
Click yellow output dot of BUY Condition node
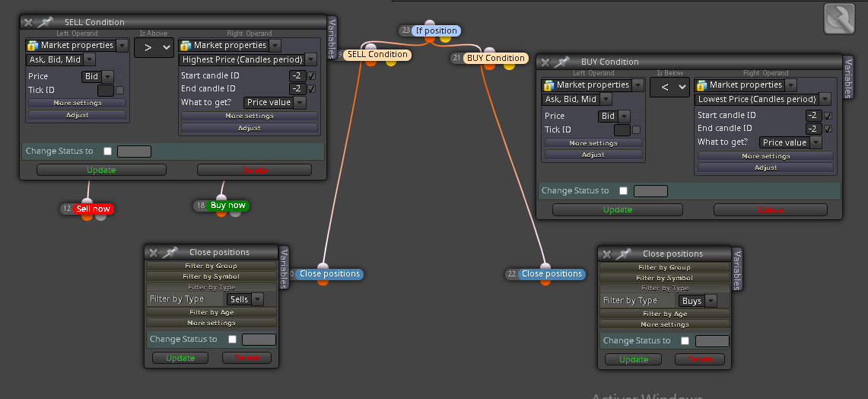click(509, 65)
